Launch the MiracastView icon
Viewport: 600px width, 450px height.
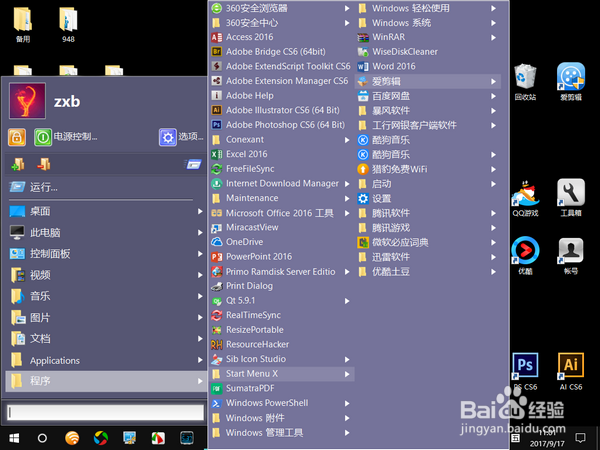click(217, 228)
